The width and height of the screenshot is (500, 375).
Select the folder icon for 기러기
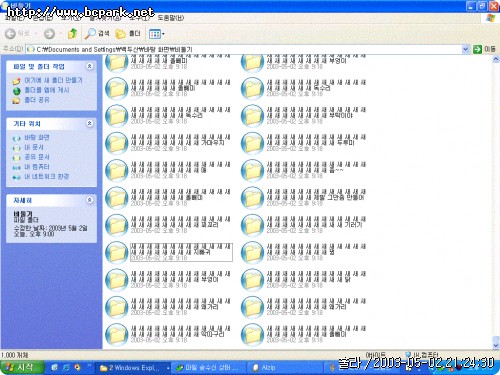click(x=252, y=225)
